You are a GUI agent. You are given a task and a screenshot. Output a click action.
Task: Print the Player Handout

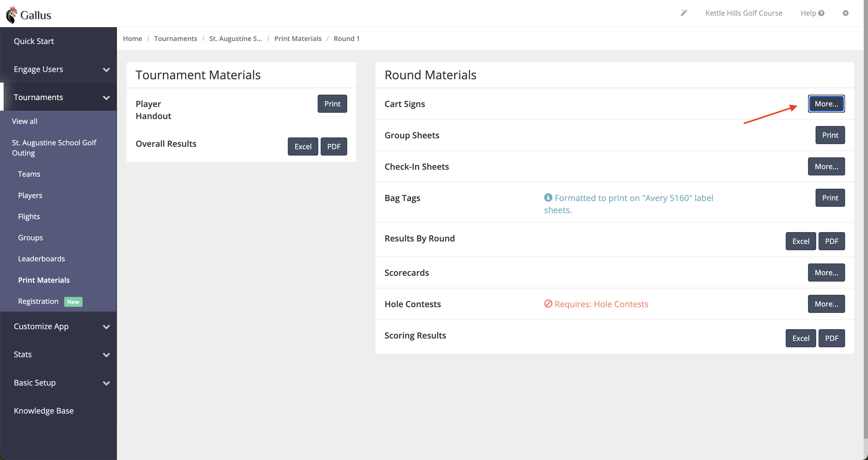[332, 104]
